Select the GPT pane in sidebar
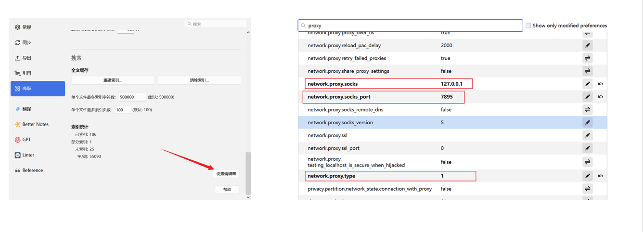Viewport: 644px width, 232px height. pos(26,140)
